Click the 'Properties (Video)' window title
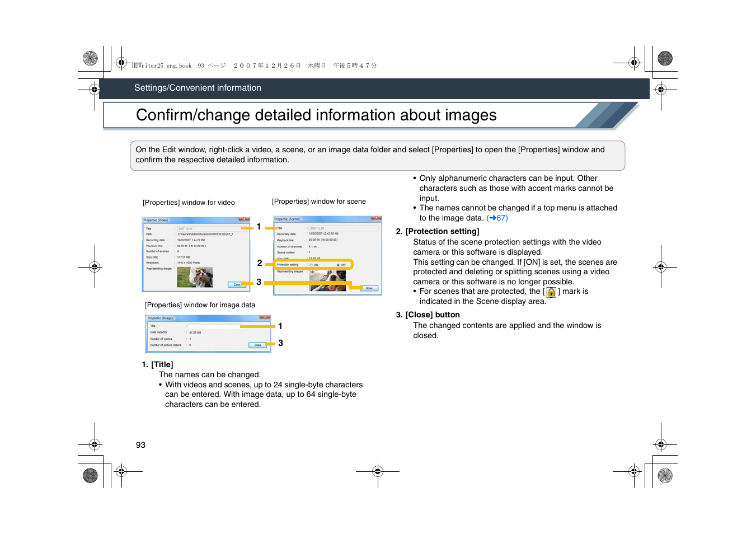This screenshot has width=756, height=534. (x=156, y=220)
